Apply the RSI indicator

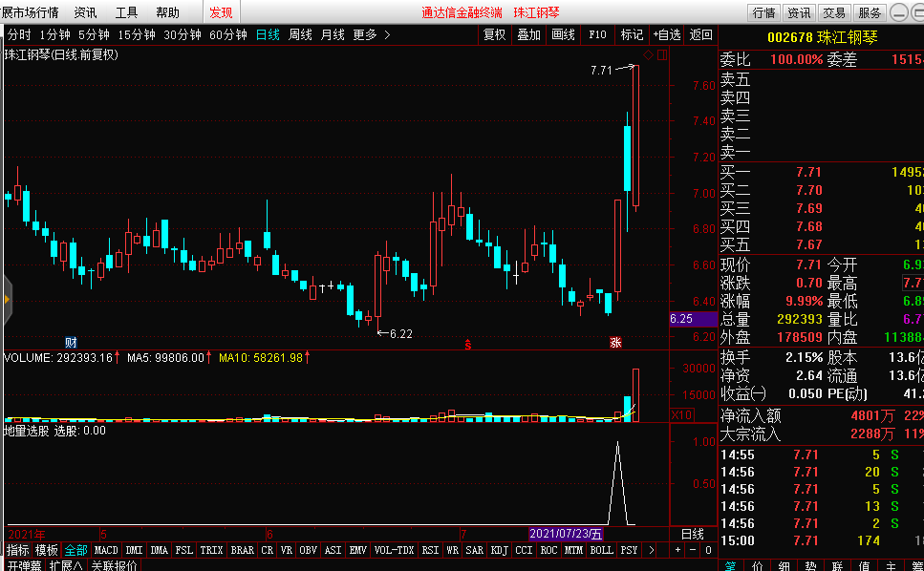[430, 550]
